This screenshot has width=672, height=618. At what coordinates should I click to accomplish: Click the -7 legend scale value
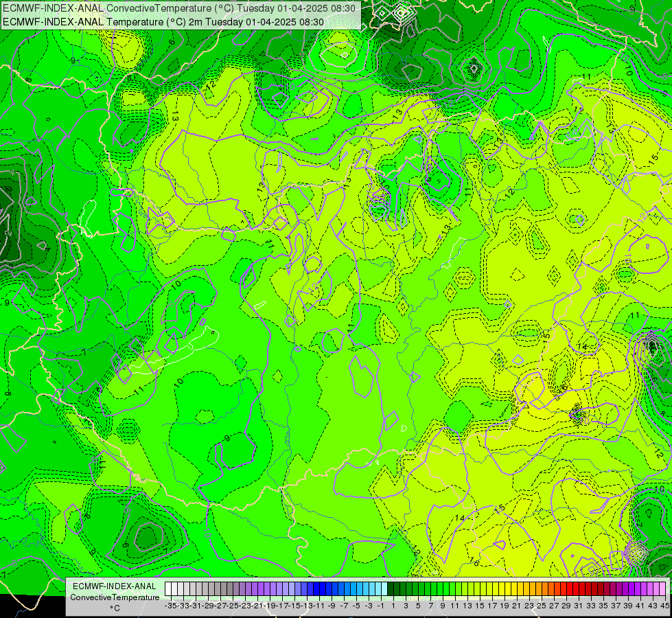click(344, 606)
